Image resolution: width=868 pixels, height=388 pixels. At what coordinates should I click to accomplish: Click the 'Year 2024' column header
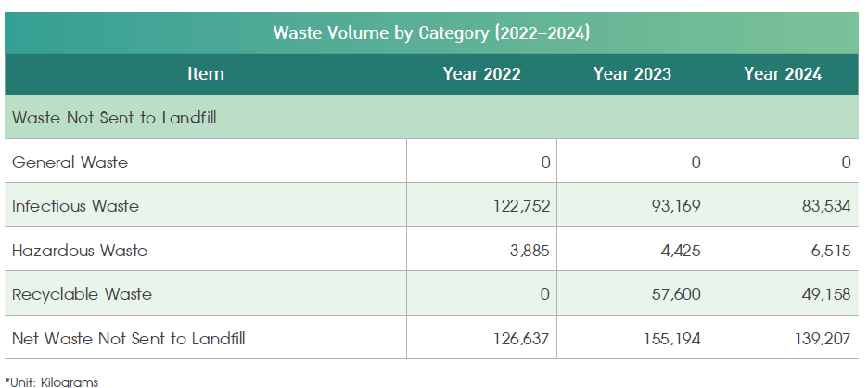tap(782, 74)
